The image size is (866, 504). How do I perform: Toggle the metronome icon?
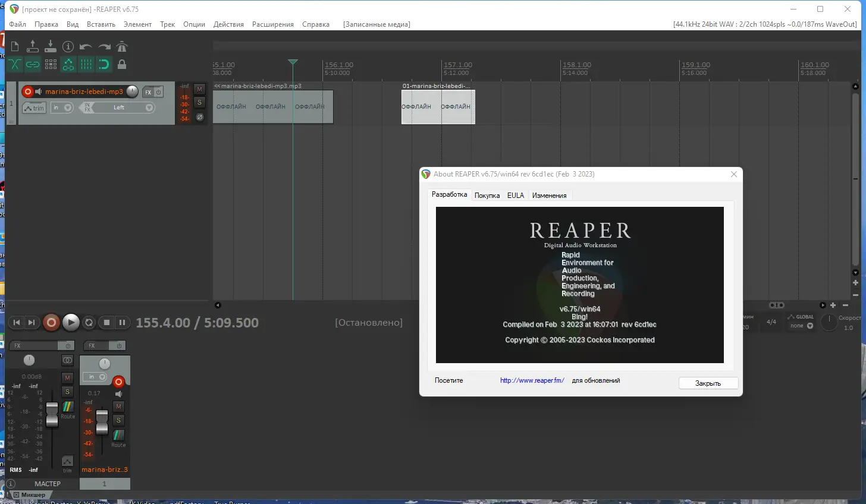coord(122,46)
